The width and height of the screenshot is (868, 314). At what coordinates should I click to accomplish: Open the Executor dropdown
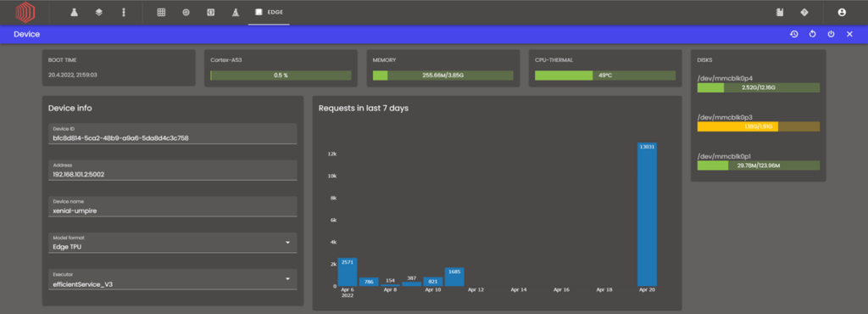173,280
